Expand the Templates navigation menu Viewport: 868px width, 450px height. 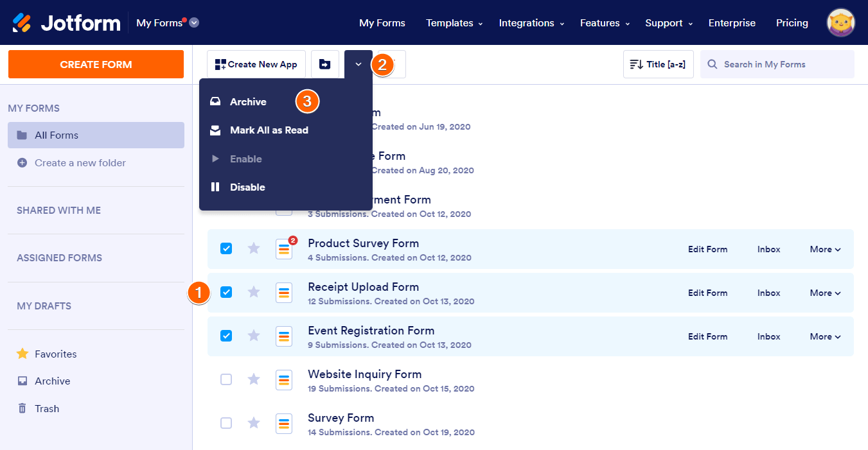(x=454, y=23)
